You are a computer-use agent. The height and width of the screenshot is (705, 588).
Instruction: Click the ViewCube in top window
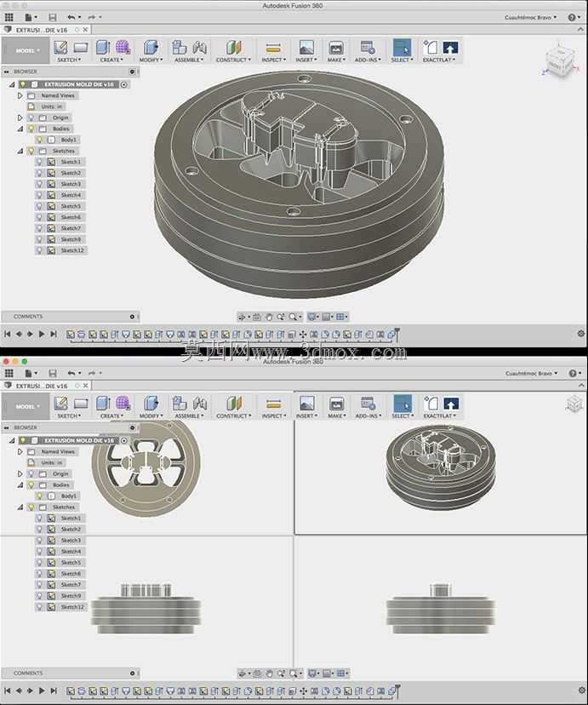point(559,60)
